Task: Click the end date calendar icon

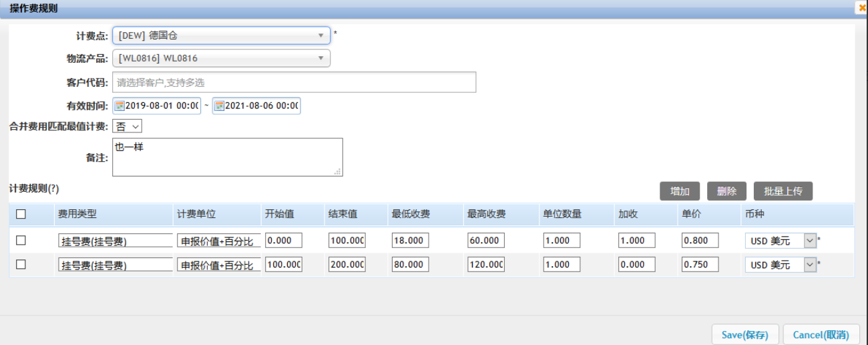Action: click(x=218, y=106)
